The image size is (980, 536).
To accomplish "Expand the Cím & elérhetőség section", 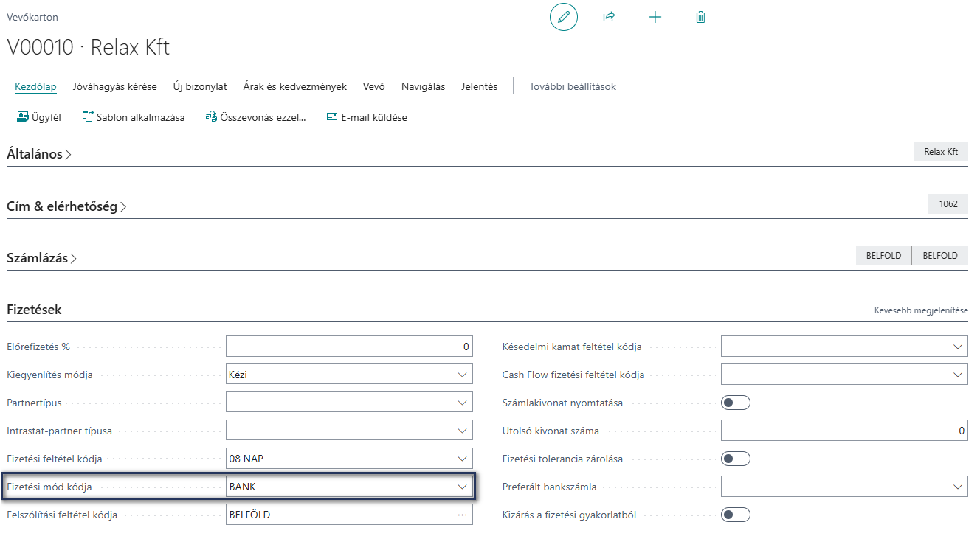I will (66, 206).
